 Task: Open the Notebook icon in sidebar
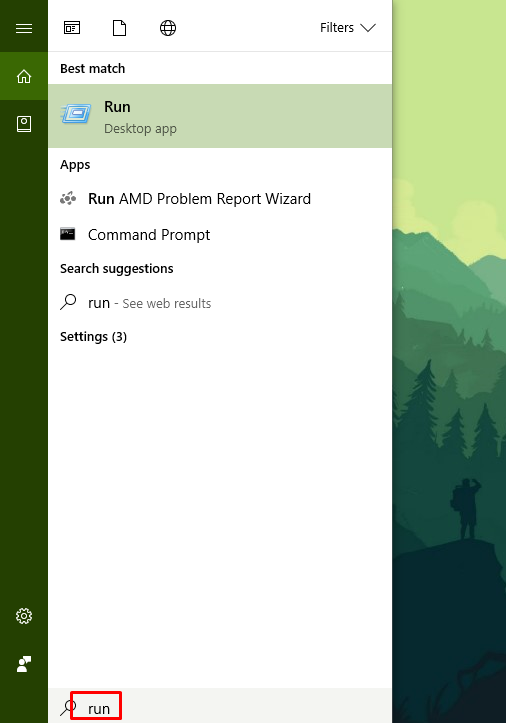(24, 124)
